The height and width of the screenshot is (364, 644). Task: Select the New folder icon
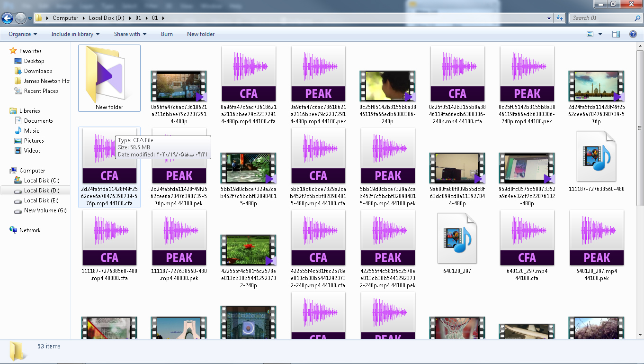coord(109,74)
